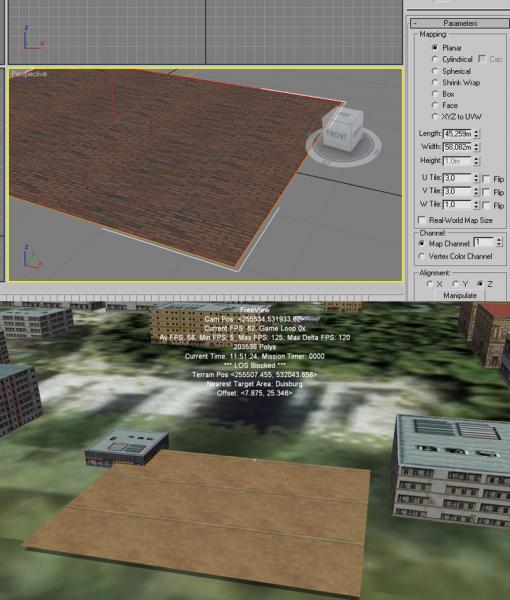Choose Shrink Wrap mapping
The height and width of the screenshot is (600, 510).
[x=435, y=82]
